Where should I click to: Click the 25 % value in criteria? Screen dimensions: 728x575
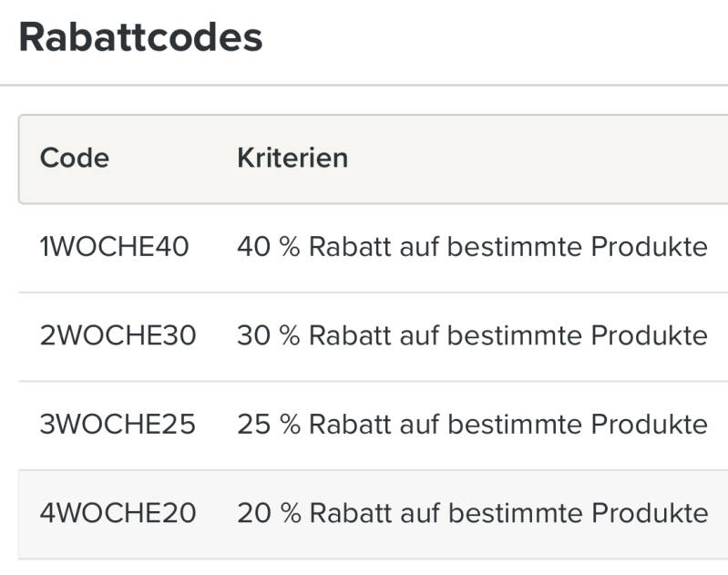pos(268,425)
